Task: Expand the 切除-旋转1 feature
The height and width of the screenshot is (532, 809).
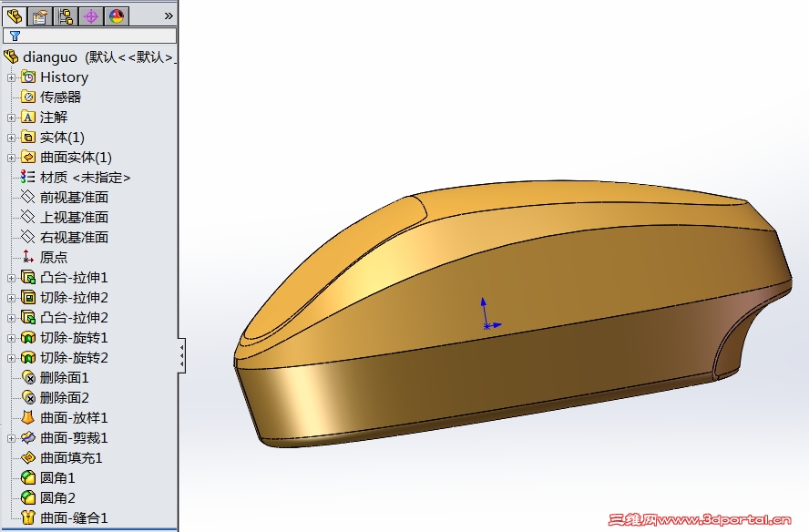Action: coord(11,339)
